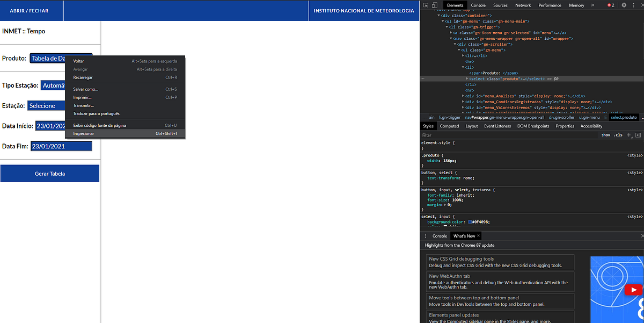This screenshot has width=644, height=323.
Task: Show more DevTools tabs with double chevron
Action: pos(592,5)
